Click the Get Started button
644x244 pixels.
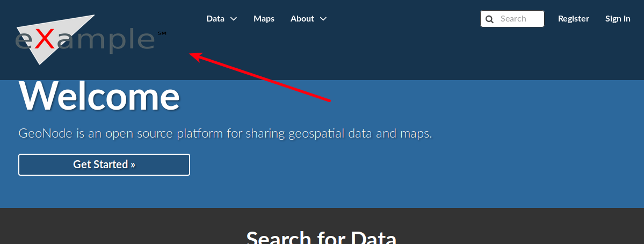click(x=104, y=164)
